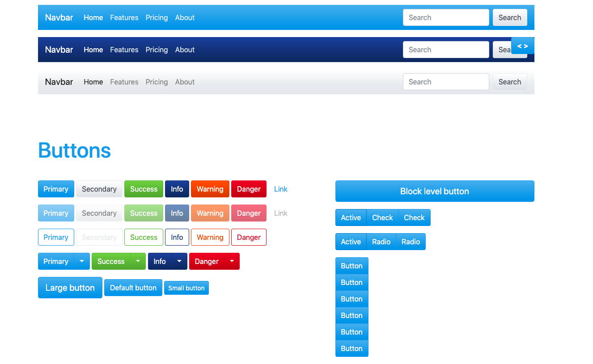Click Home in the light gray navbar

[93, 82]
